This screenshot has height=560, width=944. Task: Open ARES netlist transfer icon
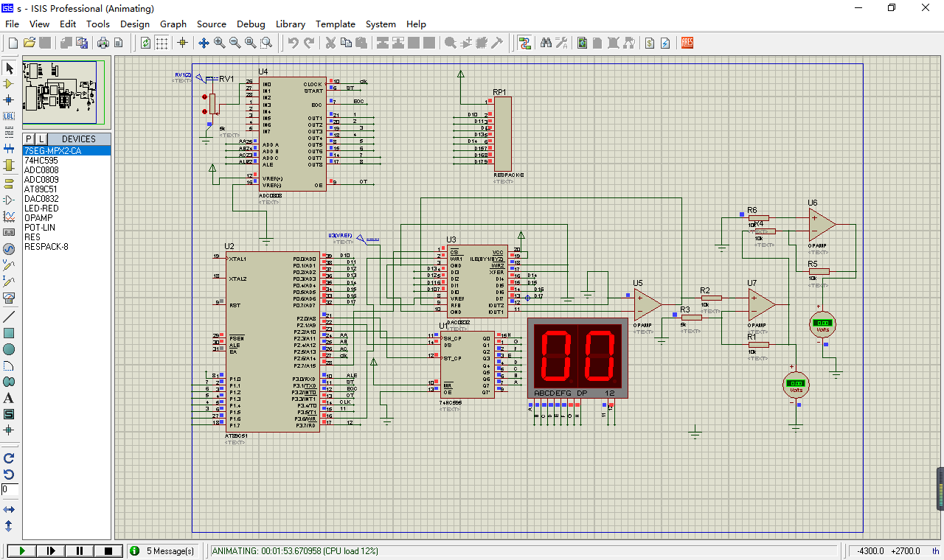[x=687, y=43]
